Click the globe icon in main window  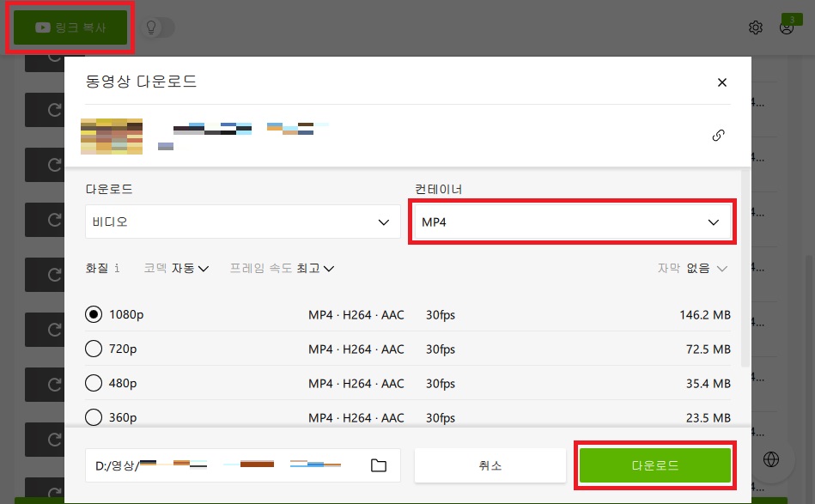[x=771, y=459]
